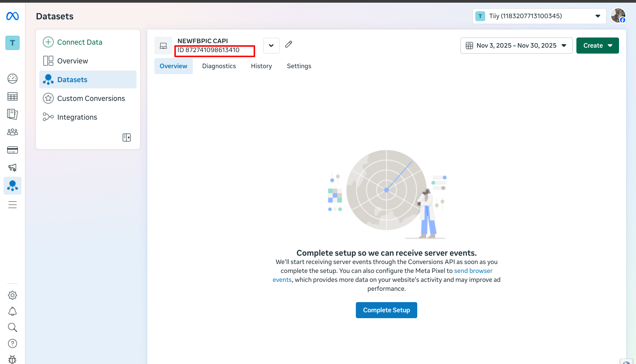
Task: Open the table grid icon in sidebar
Action: coord(13,96)
